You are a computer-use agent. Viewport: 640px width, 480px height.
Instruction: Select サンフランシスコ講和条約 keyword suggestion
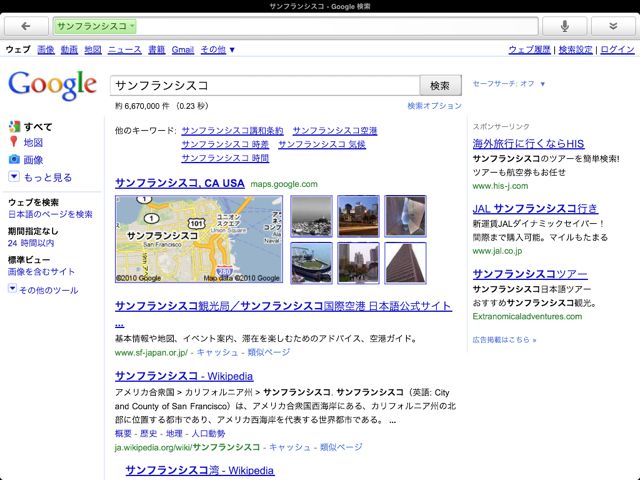click(x=232, y=131)
